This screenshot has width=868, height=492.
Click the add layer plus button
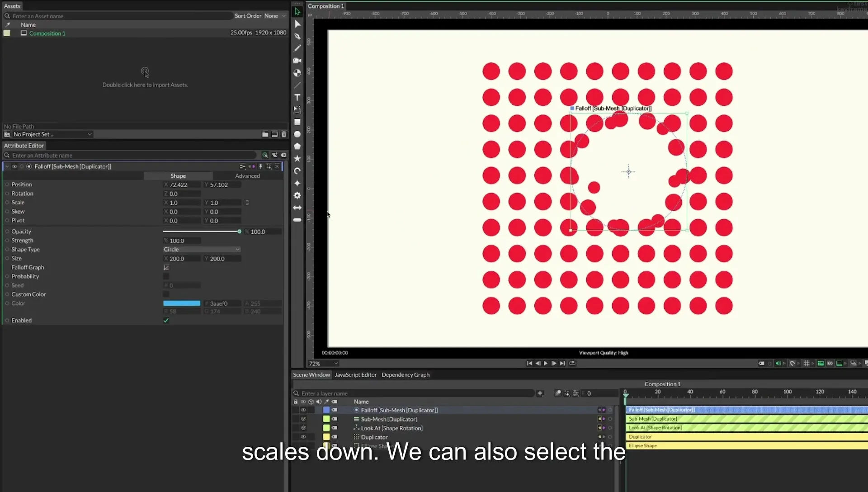coord(540,393)
